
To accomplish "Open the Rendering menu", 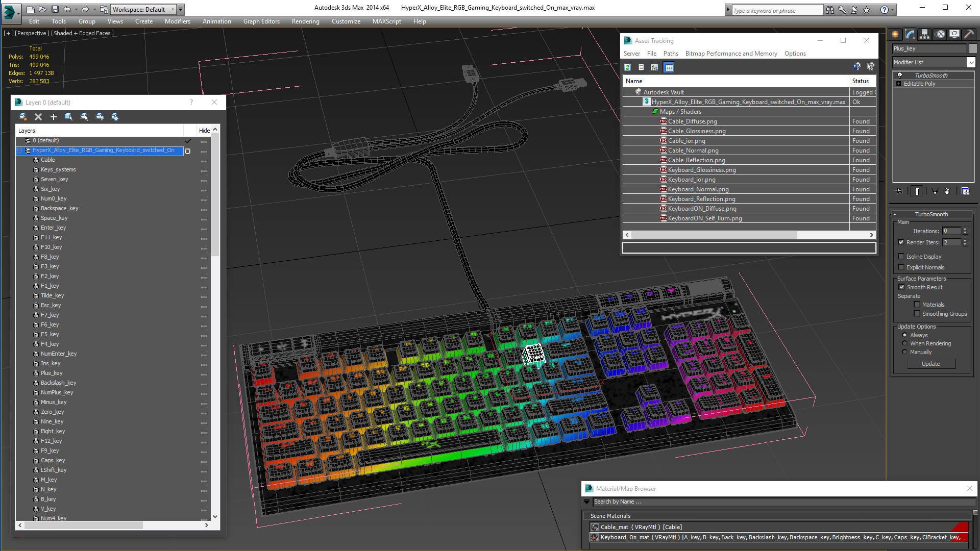I will point(305,21).
